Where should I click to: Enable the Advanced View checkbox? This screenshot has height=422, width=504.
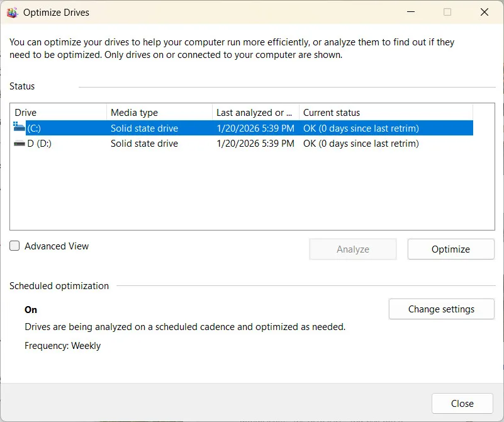pos(15,246)
